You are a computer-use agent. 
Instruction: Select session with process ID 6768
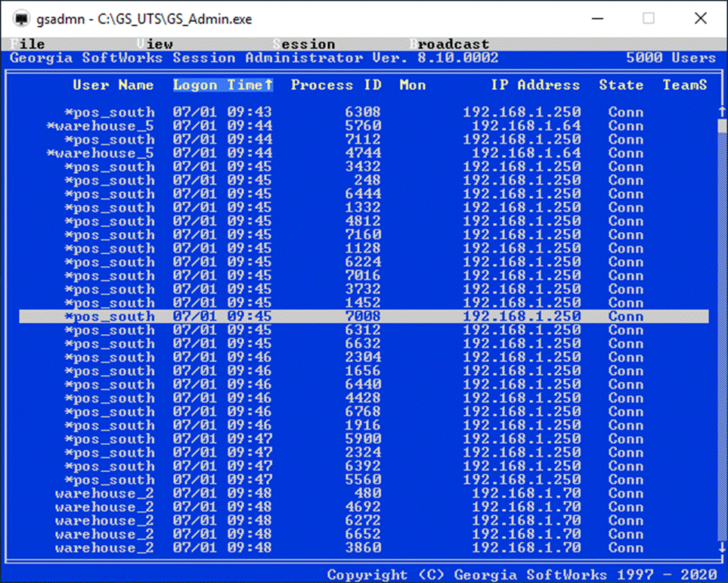coord(364,412)
